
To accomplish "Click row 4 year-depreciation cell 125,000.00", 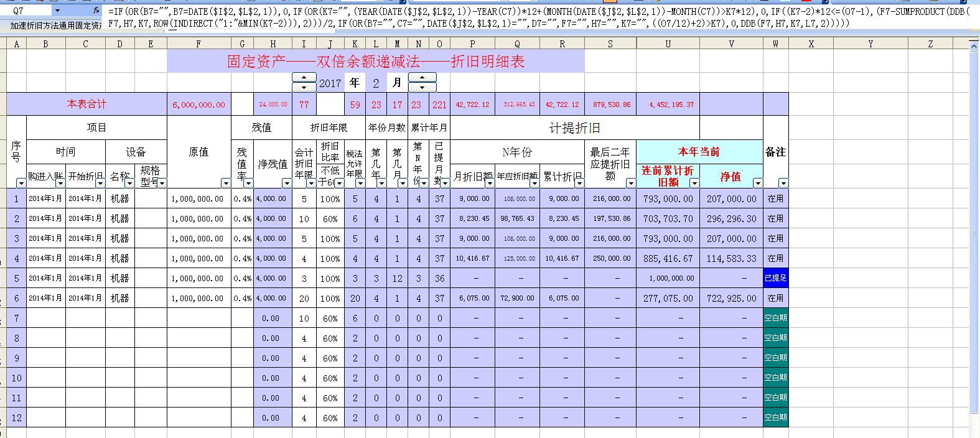I will click(x=517, y=258).
